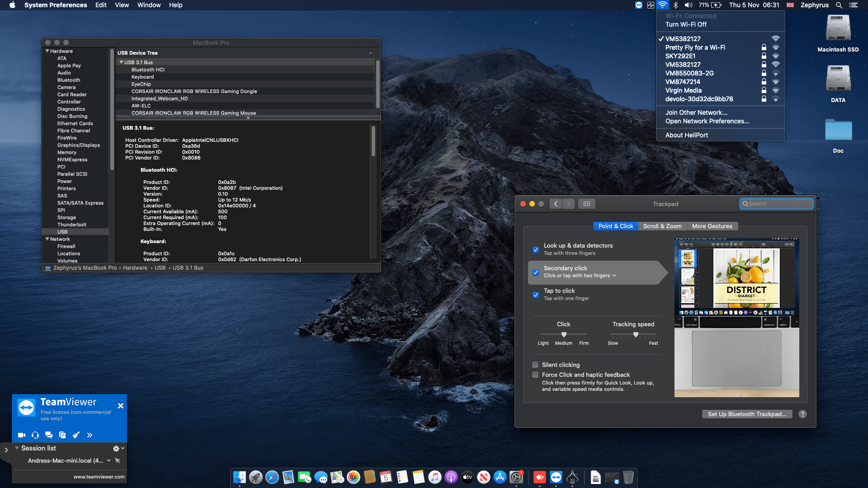Click the TeamViewer headset audio icon
868x488 pixels.
[35, 435]
